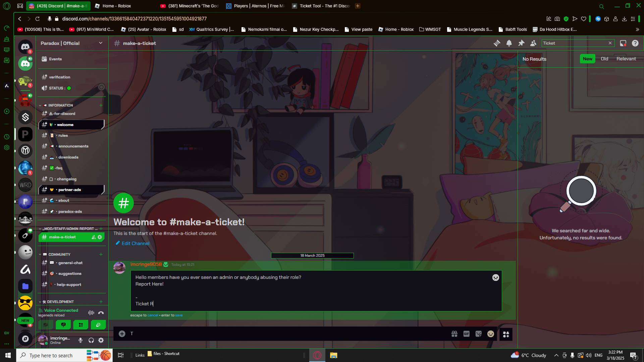Image resolution: width=644 pixels, height=362 pixels.
Task: Sort search results by Relevant
Action: [626, 59]
